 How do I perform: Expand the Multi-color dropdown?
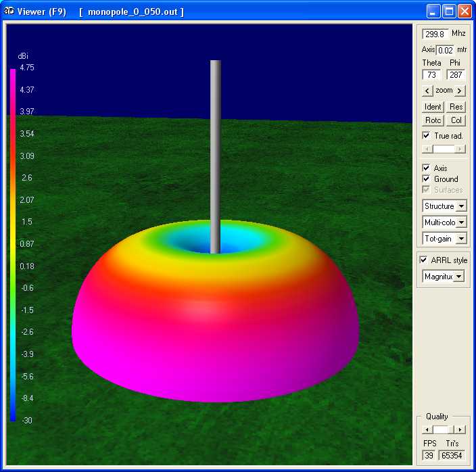pyautogui.click(x=461, y=222)
